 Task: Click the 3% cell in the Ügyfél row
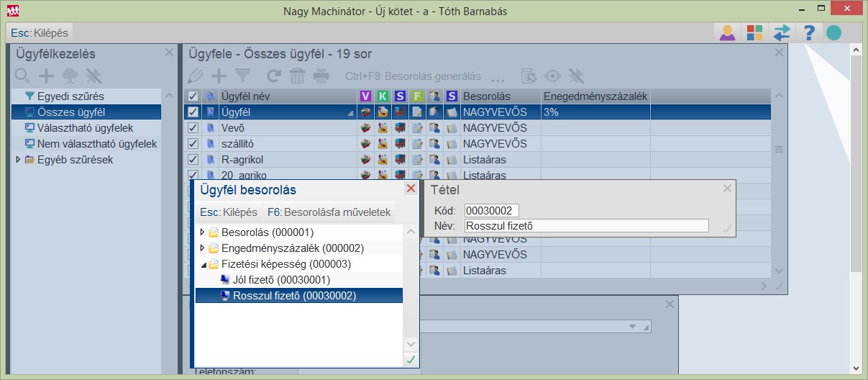point(595,112)
